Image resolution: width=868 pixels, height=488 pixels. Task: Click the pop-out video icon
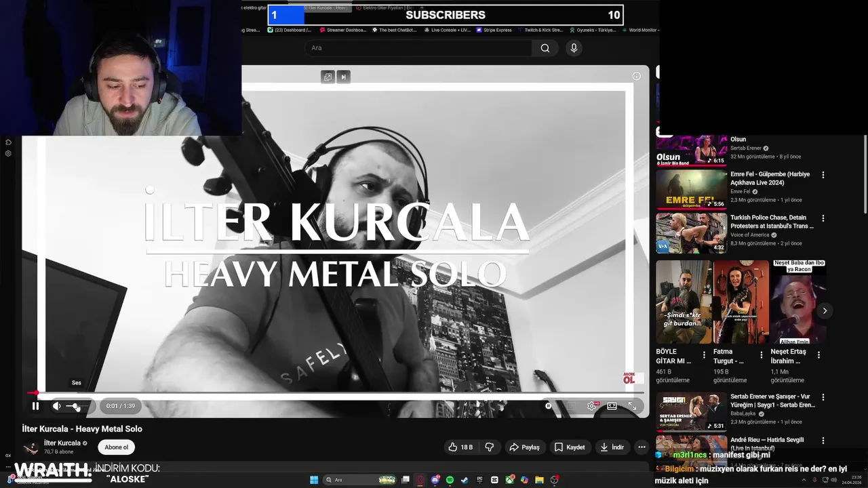(328, 77)
